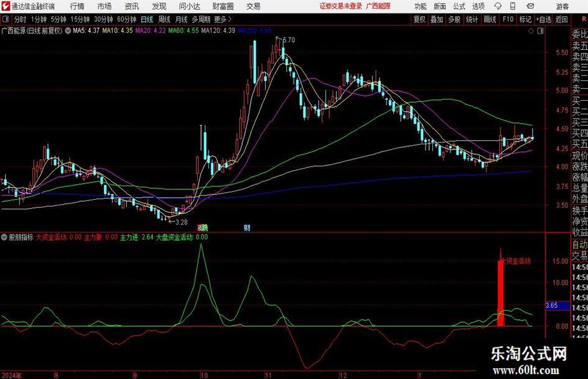Click the MA5: 4.37 label
This screenshot has width=588, height=379.
tap(86, 30)
